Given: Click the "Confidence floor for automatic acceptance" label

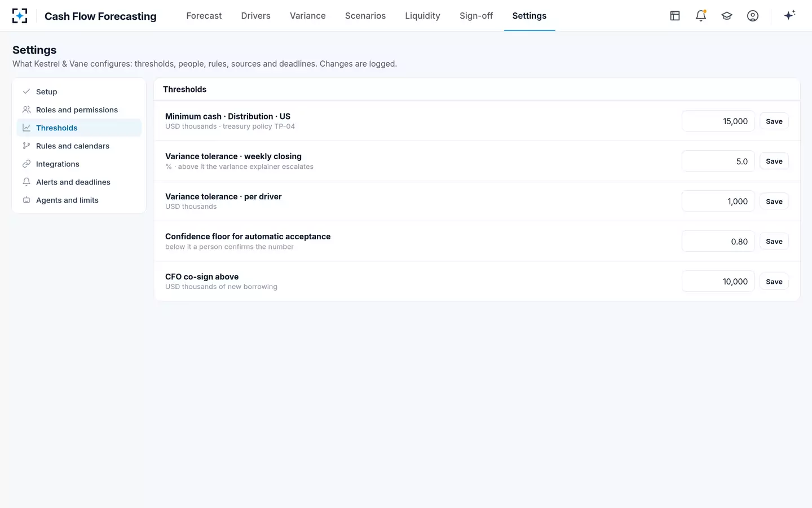Looking at the screenshot, I should pos(248,237).
